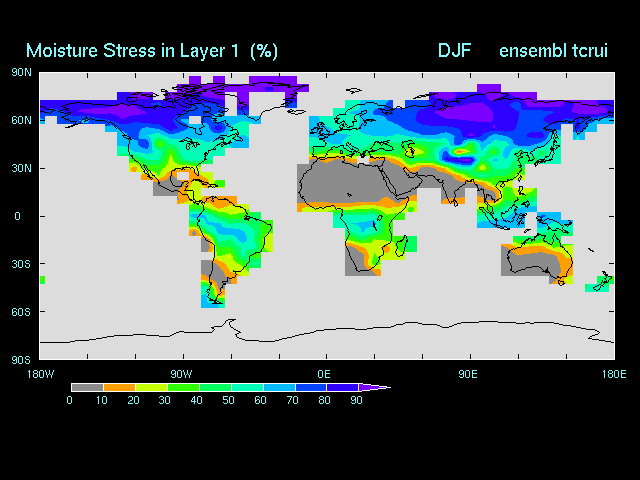Click the gray 0–10 colorbar swatch
The image size is (640, 480).
87,387
